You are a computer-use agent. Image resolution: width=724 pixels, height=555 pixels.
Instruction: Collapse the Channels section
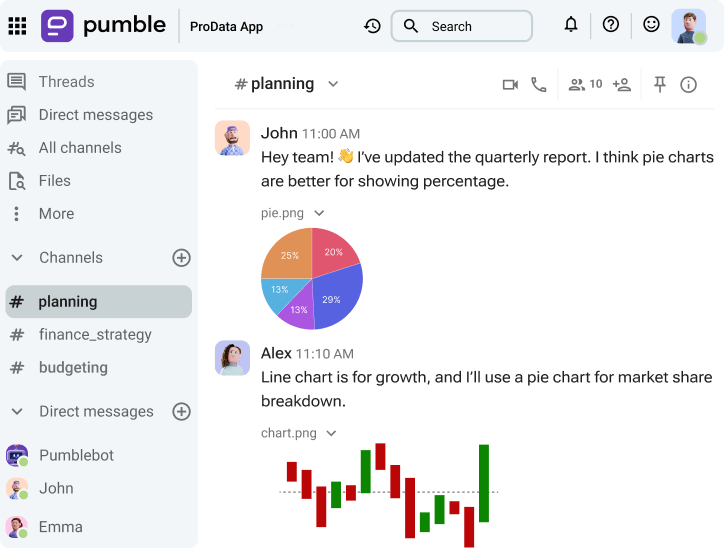pyautogui.click(x=17, y=258)
